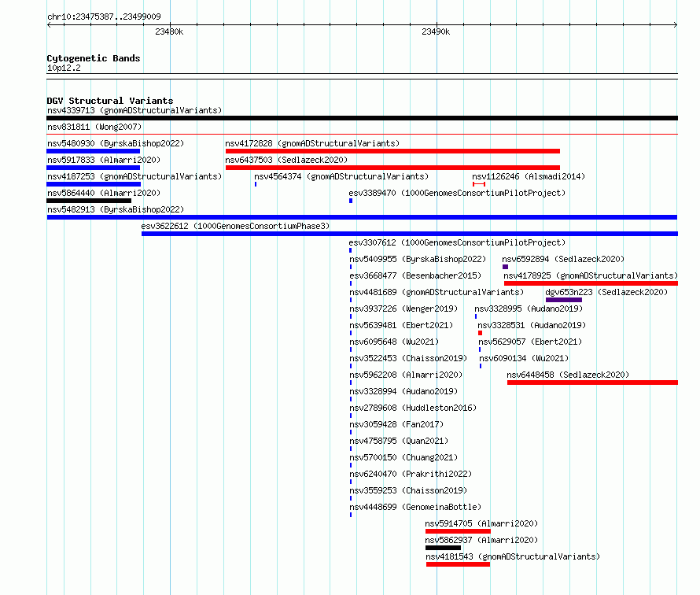Click the 10p12.2 band label

click(x=64, y=68)
